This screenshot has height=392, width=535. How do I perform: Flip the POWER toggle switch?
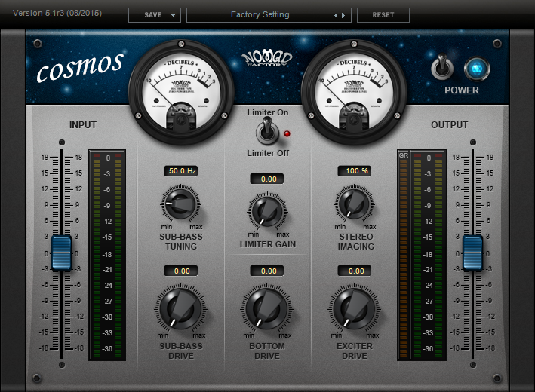[x=442, y=67]
